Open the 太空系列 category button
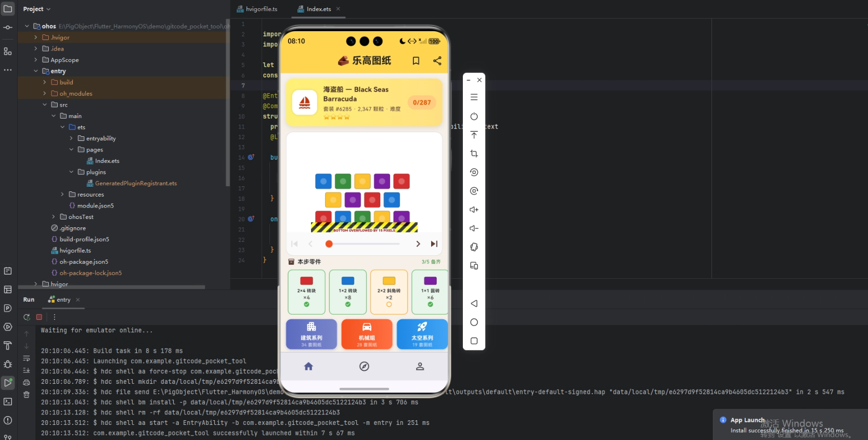This screenshot has height=440, width=868. tap(422, 334)
